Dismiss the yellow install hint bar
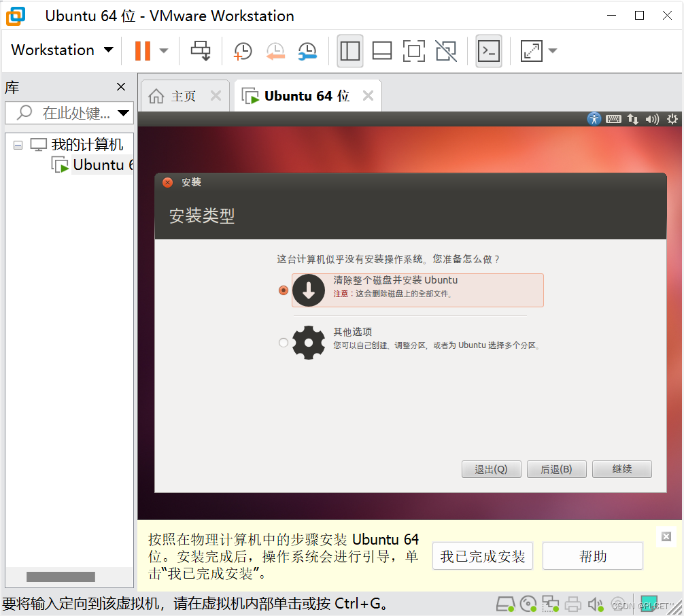The height and width of the screenshot is (616, 684). (666, 536)
